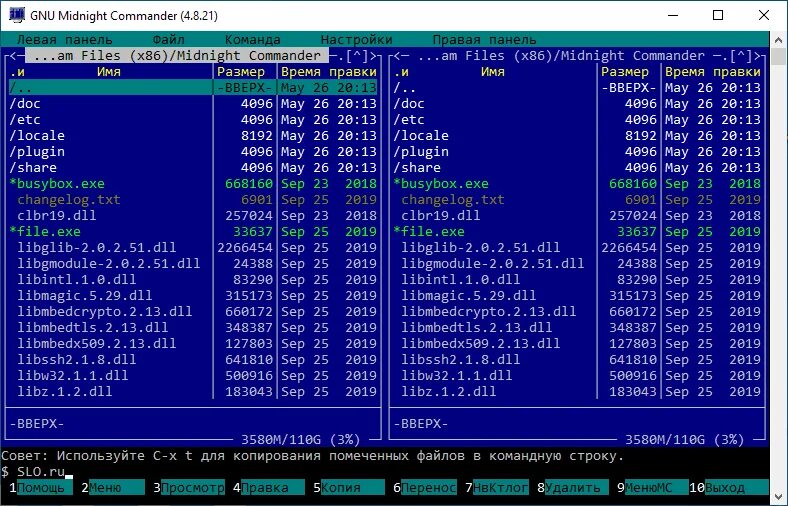Select /locale folder in left panel
788x506 pixels.
(x=193, y=136)
